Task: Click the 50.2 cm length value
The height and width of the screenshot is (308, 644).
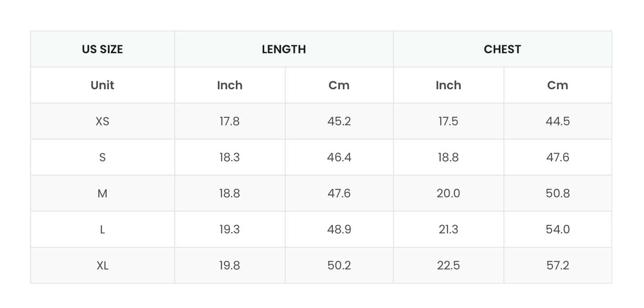Action: pos(339,266)
